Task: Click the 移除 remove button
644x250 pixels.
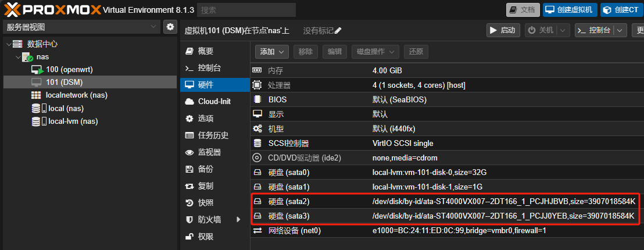Action: click(306, 52)
